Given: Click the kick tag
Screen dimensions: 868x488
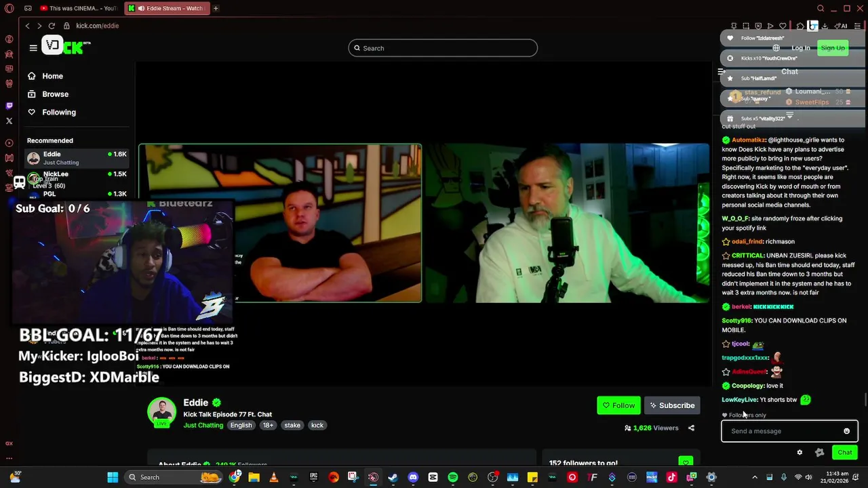Looking at the screenshot, I should (x=317, y=425).
